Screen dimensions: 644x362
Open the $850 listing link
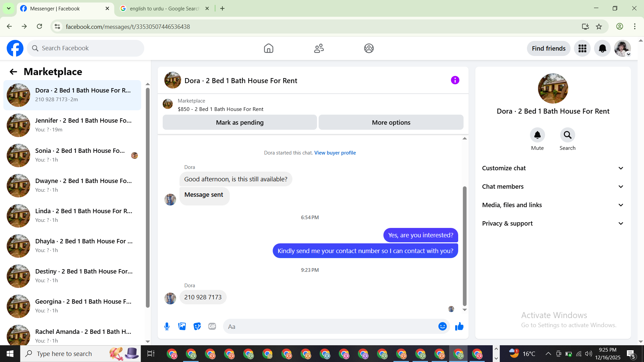tap(220, 109)
